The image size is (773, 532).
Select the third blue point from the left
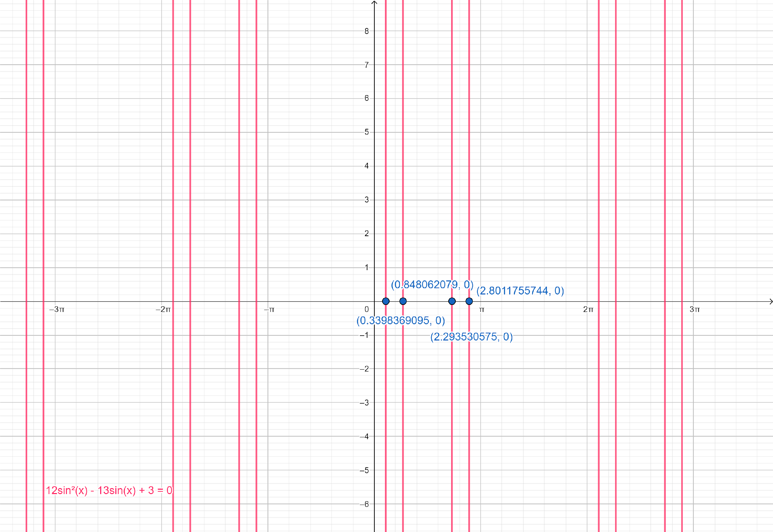pyautogui.click(x=452, y=301)
